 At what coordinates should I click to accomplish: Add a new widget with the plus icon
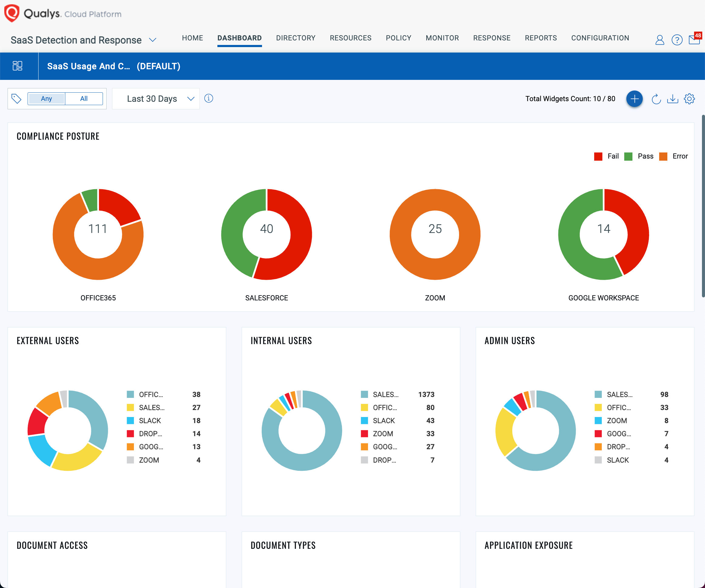(x=634, y=99)
